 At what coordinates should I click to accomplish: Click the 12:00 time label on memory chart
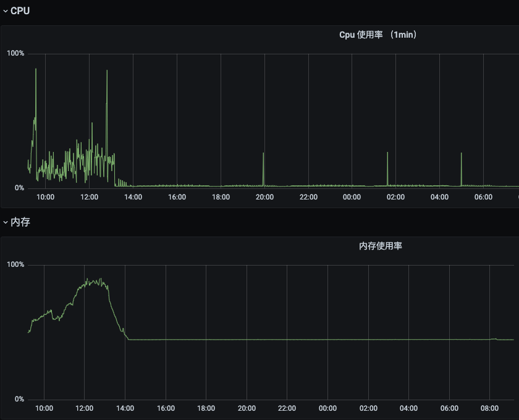tap(85, 408)
